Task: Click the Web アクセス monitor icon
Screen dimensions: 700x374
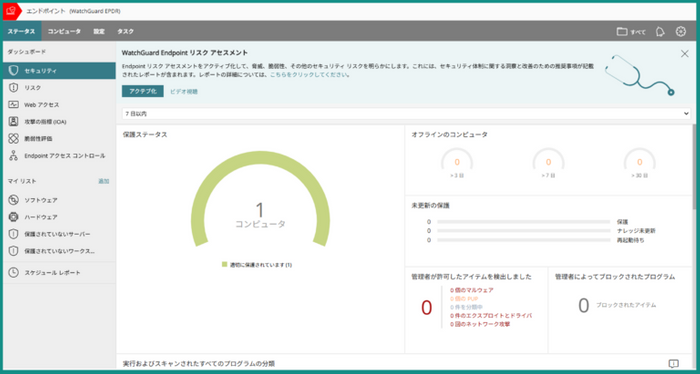Action: click(x=13, y=104)
